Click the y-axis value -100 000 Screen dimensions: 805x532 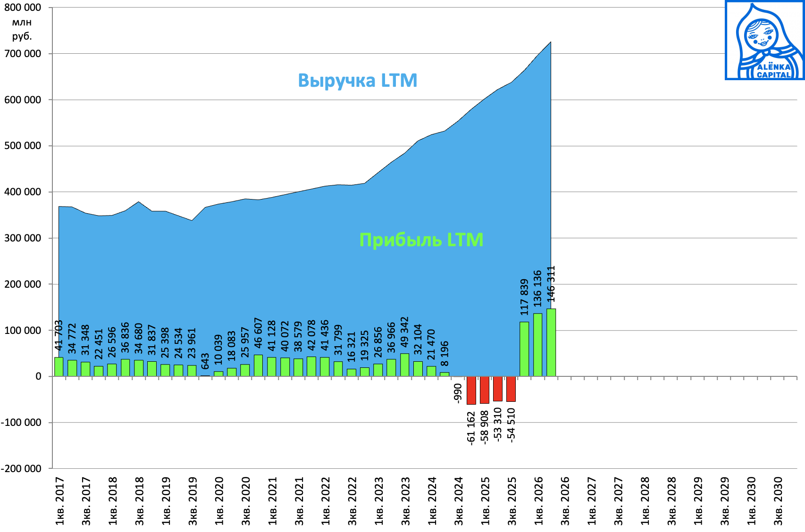click(21, 423)
